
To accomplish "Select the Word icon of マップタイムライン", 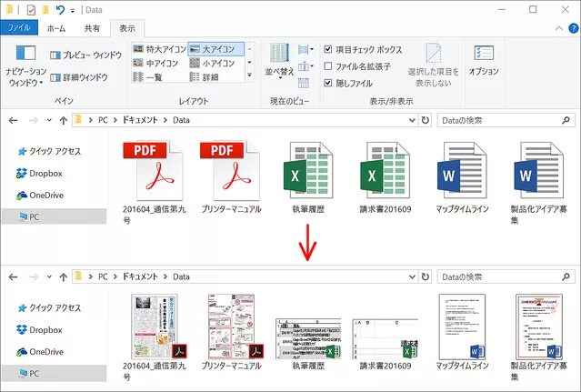I will 462,170.
